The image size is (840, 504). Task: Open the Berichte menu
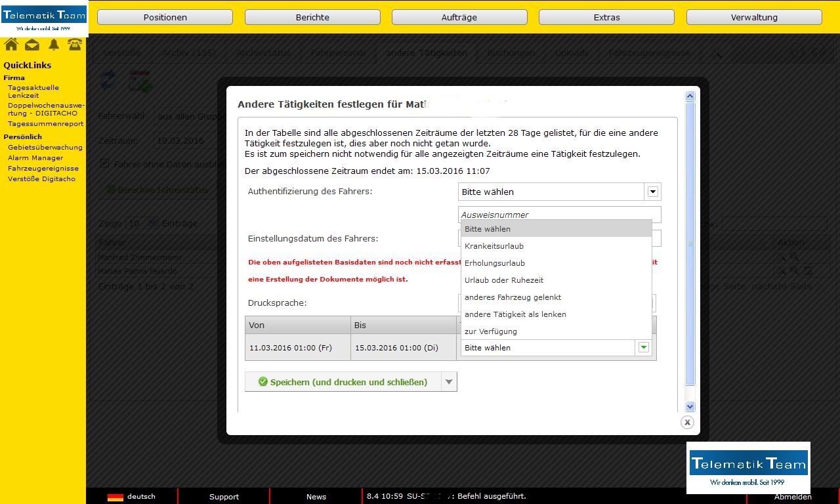tap(312, 17)
